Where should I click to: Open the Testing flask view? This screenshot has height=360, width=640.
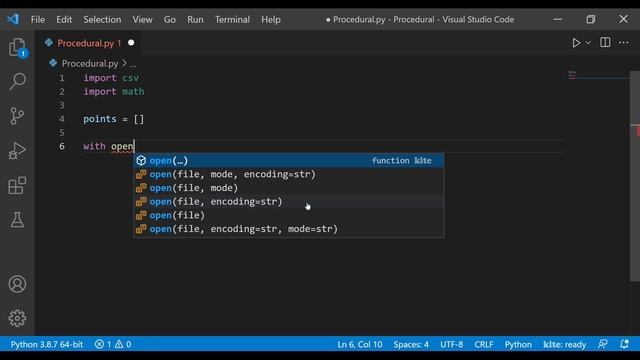click(17, 220)
